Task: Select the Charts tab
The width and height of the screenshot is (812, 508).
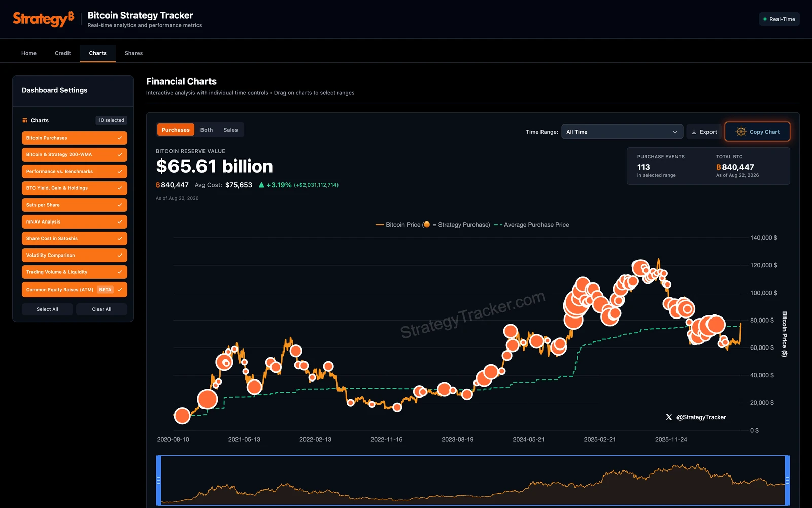Action: 98,53
